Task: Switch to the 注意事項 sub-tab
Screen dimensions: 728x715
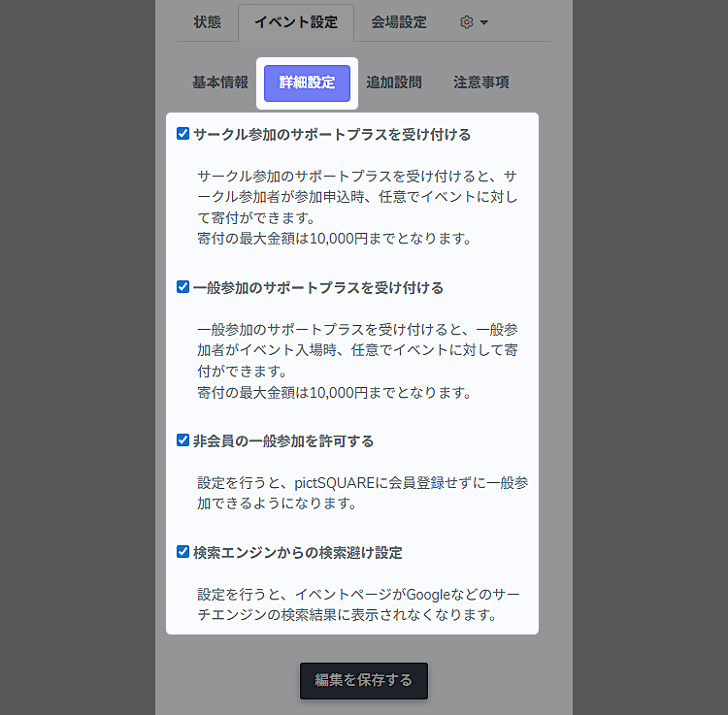Action: (481, 82)
